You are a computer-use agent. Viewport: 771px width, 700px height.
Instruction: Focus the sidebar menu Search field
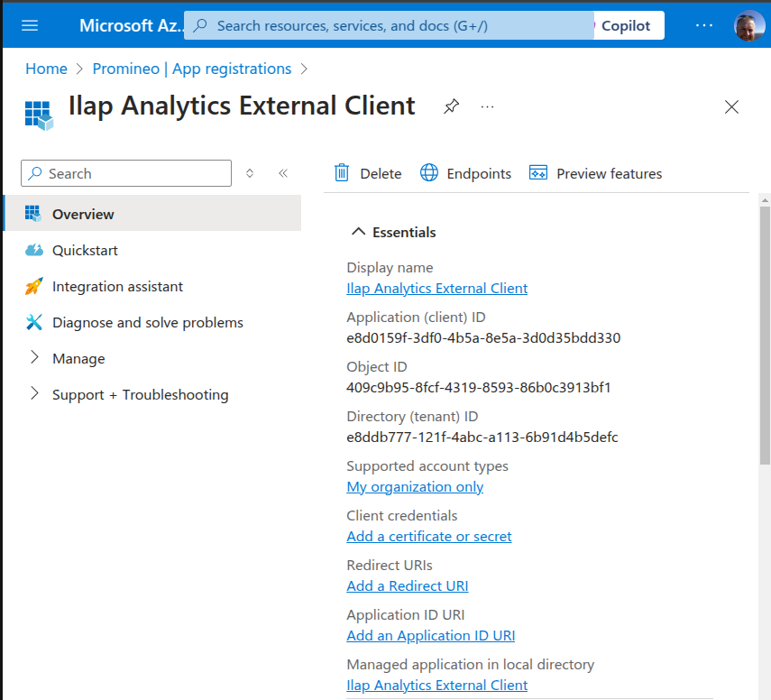(x=126, y=173)
